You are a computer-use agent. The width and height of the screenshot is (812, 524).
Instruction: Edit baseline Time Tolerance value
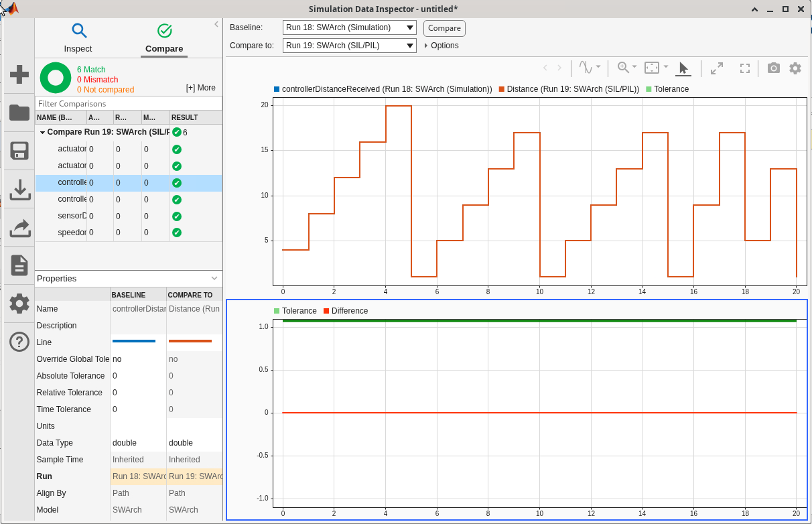[x=138, y=409]
